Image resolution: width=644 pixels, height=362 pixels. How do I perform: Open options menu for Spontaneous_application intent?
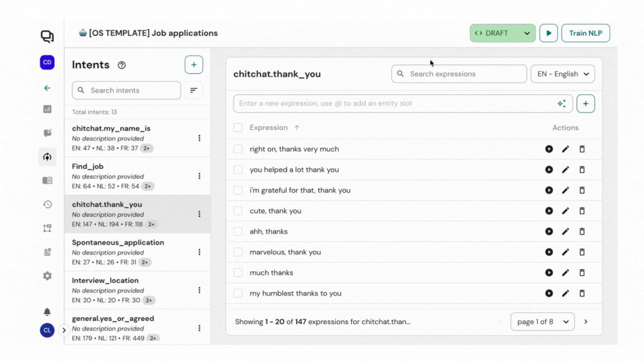click(x=199, y=252)
